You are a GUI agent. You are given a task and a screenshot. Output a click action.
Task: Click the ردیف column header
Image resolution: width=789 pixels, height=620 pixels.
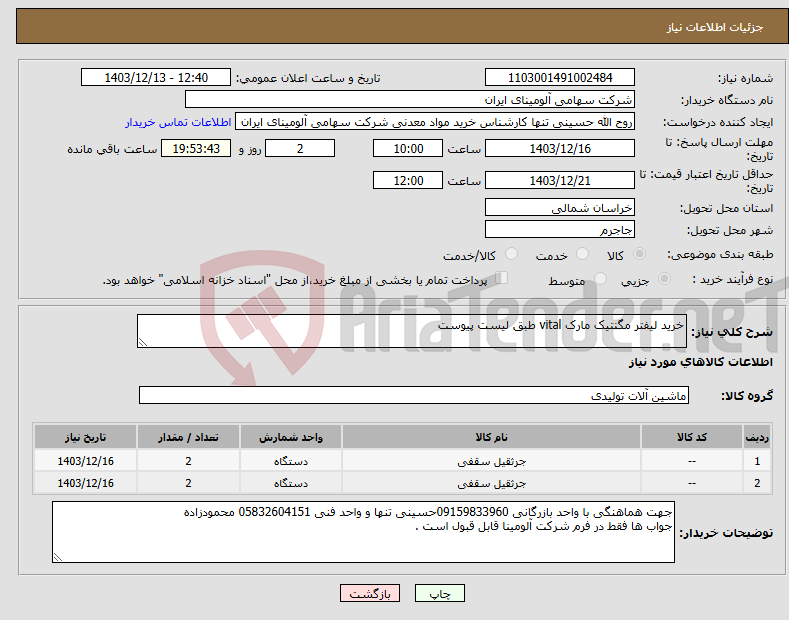coord(757,437)
